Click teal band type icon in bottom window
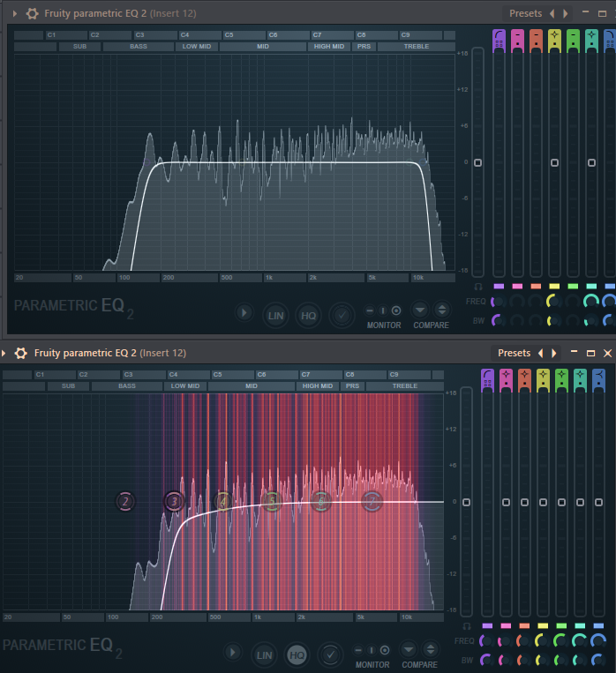Screen dimensions: 616x673 pos(580,380)
